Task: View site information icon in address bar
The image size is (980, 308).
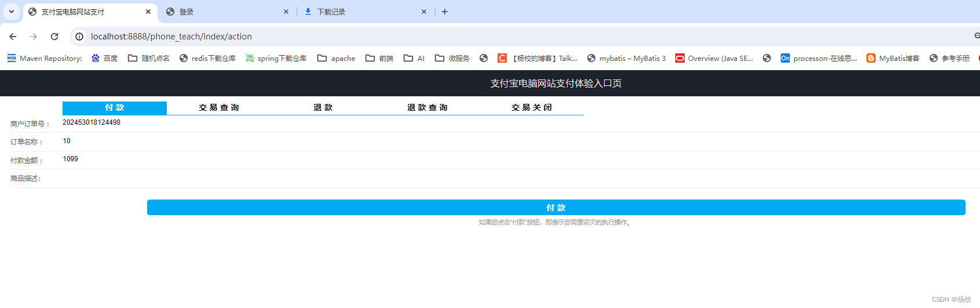Action: [x=79, y=37]
